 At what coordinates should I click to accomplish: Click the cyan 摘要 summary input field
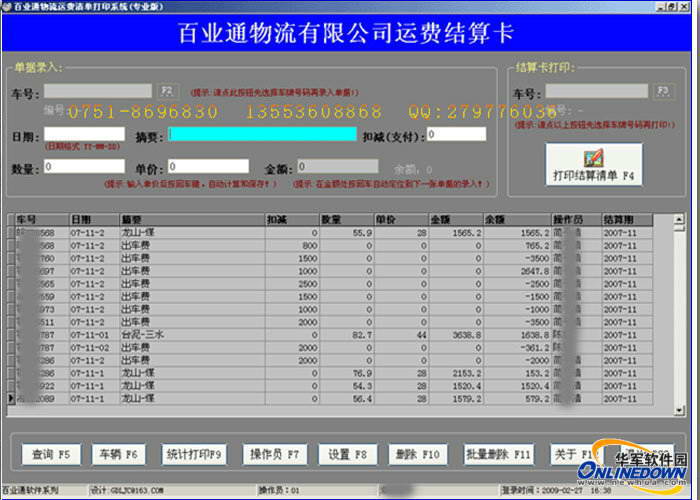[x=262, y=134]
